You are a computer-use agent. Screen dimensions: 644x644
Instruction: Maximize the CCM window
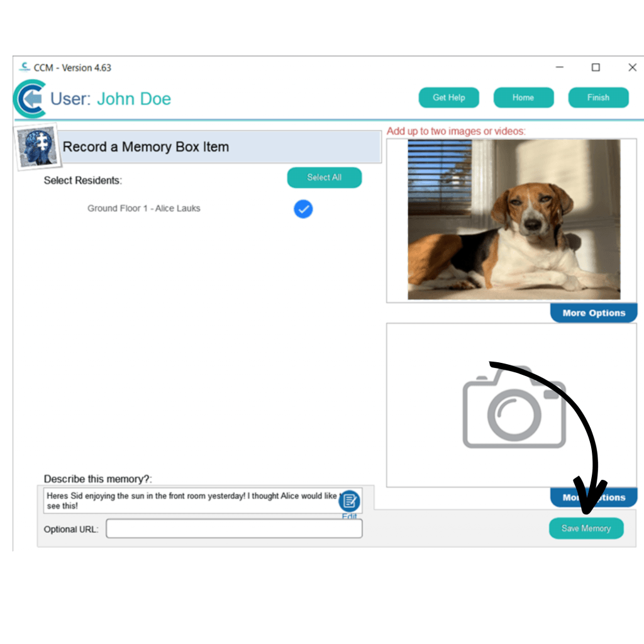(x=596, y=67)
